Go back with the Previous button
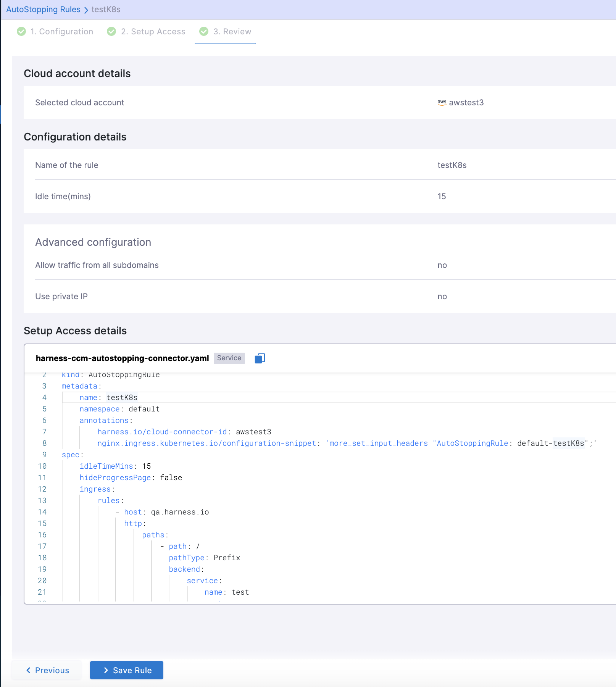Image resolution: width=616 pixels, height=687 pixels. tap(47, 670)
